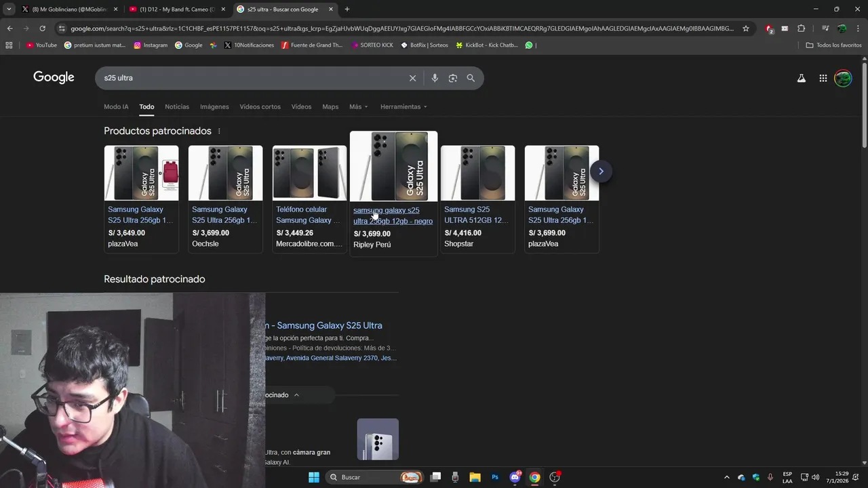Open the KickBot - Kick Chatb... bookmark

(x=486, y=45)
